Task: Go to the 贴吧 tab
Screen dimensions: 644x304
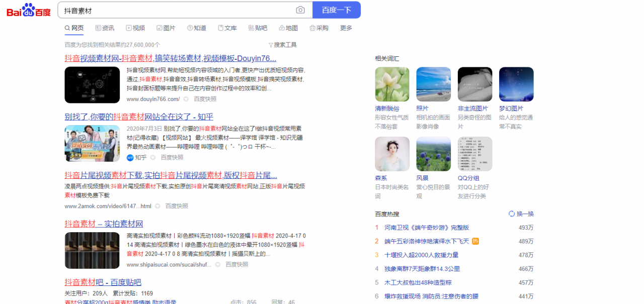Action: [258, 28]
